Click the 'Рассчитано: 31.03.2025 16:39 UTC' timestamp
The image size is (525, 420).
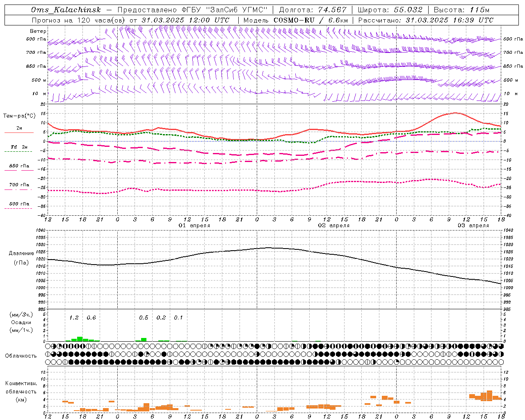point(426,20)
